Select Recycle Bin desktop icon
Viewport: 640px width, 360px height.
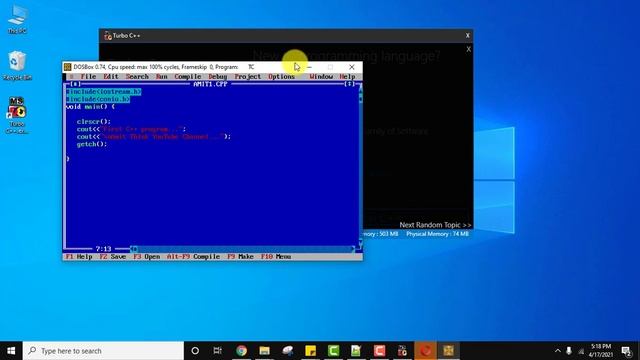(17, 65)
